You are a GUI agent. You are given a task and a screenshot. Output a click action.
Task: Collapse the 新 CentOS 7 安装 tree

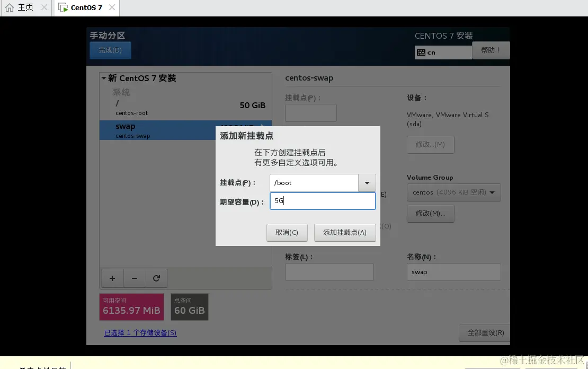(x=104, y=78)
